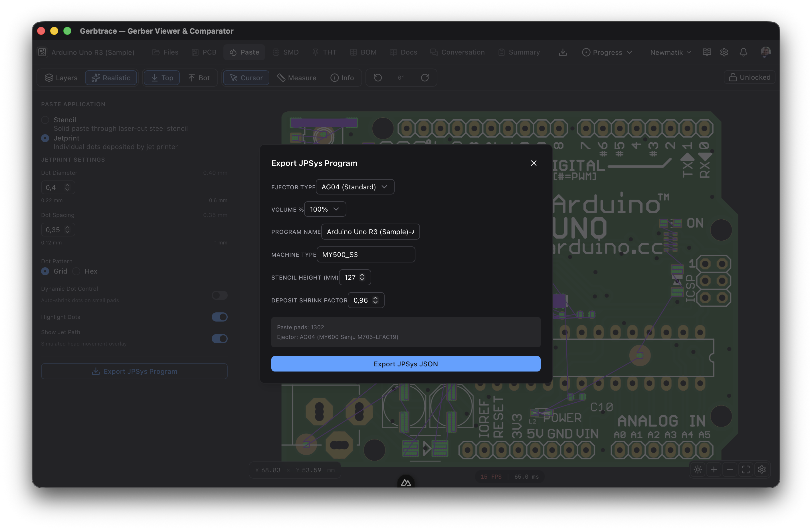Switch to the SMD tab
This screenshot has height=530, width=812.
286,52
